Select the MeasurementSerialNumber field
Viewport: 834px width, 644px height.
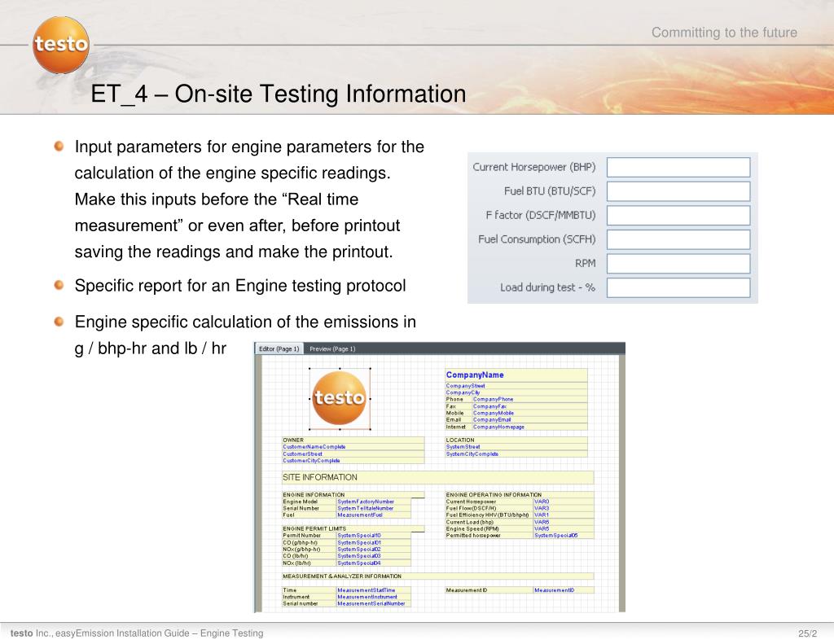coord(373,603)
